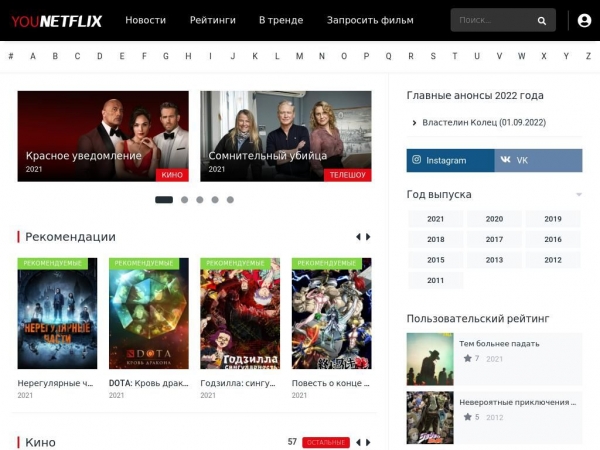Image resolution: width=600 pixels, height=450 pixels.
Task: Click the DOTA: Кровь драк... title link
Action: (148, 383)
